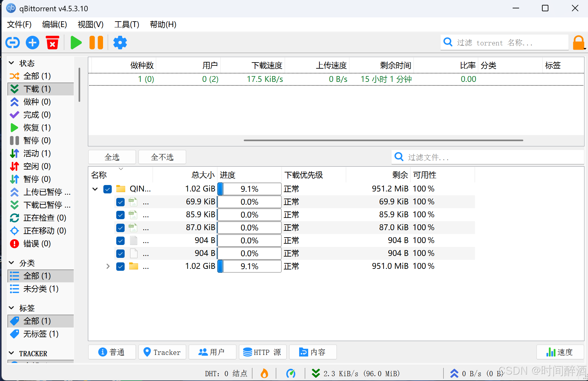The image size is (588, 381).
Task: Click the upload speed status 0 B/s
Action: point(477,373)
